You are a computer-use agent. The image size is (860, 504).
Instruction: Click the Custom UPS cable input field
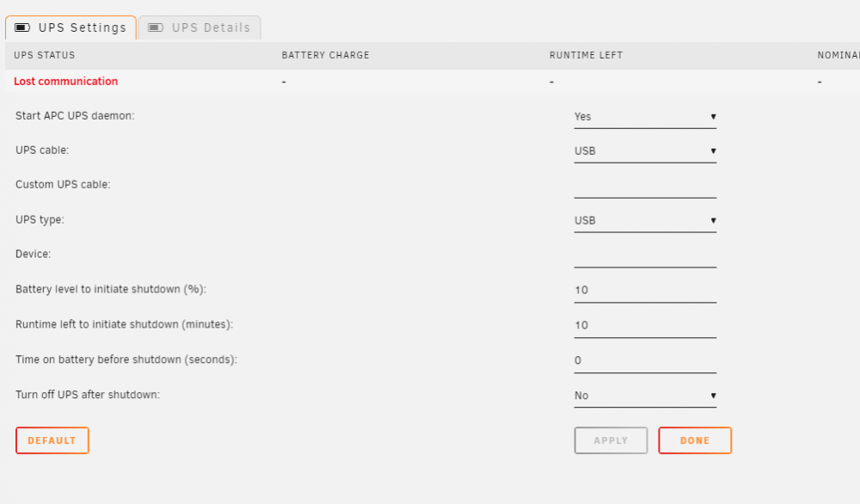coord(645,186)
